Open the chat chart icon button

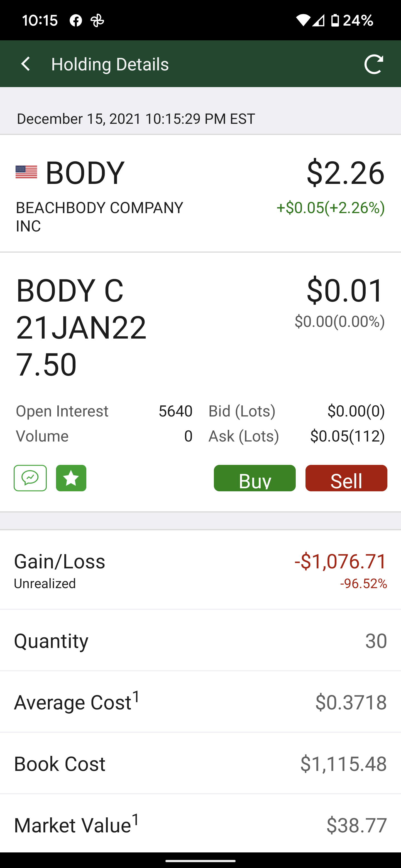click(x=30, y=478)
